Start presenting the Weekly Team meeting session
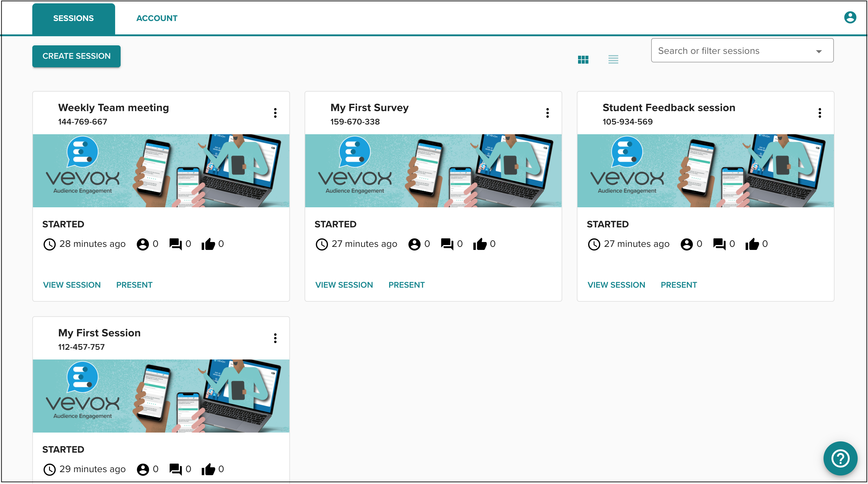Screen dimensions: 868x484 134,285
